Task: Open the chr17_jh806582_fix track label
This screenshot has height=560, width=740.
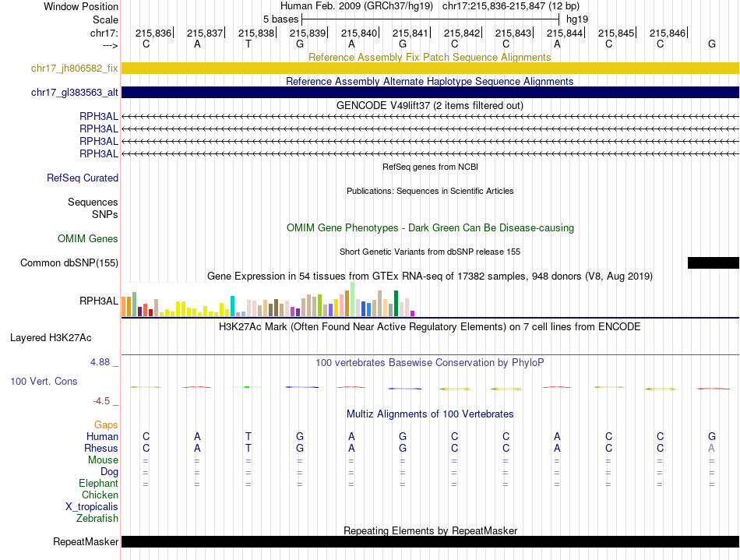Action: (x=75, y=68)
